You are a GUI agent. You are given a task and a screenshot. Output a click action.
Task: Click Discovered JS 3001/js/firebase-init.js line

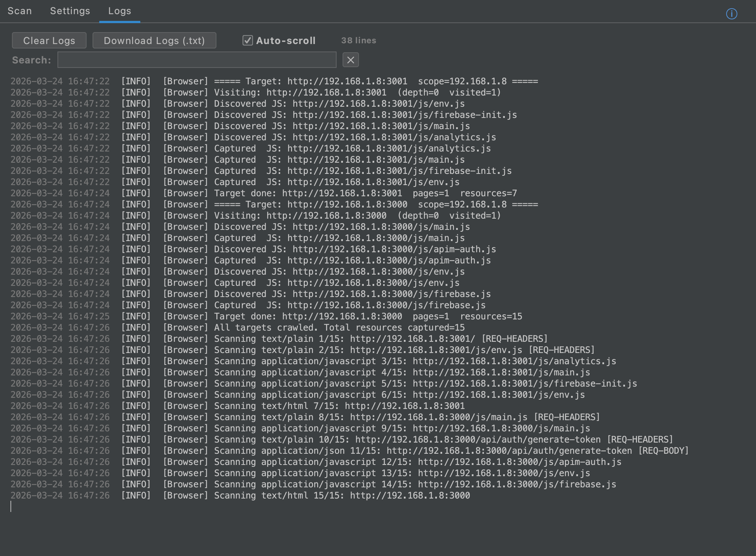pos(264,115)
